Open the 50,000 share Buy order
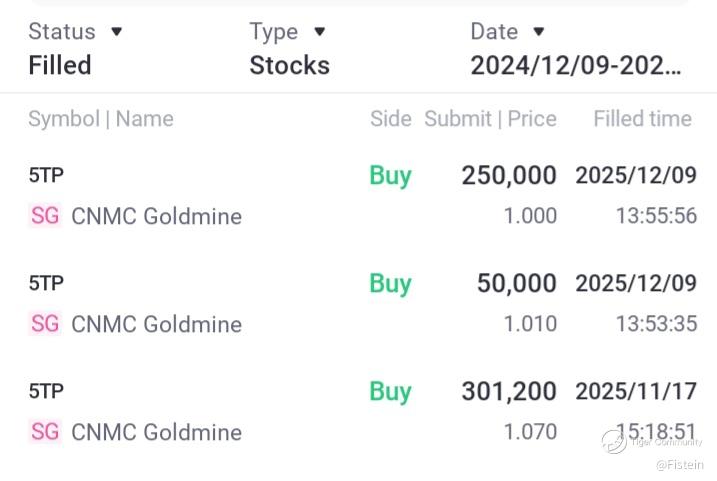The height and width of the screenshot is (481, 717). pyautogui.click(x=516, y=284)
